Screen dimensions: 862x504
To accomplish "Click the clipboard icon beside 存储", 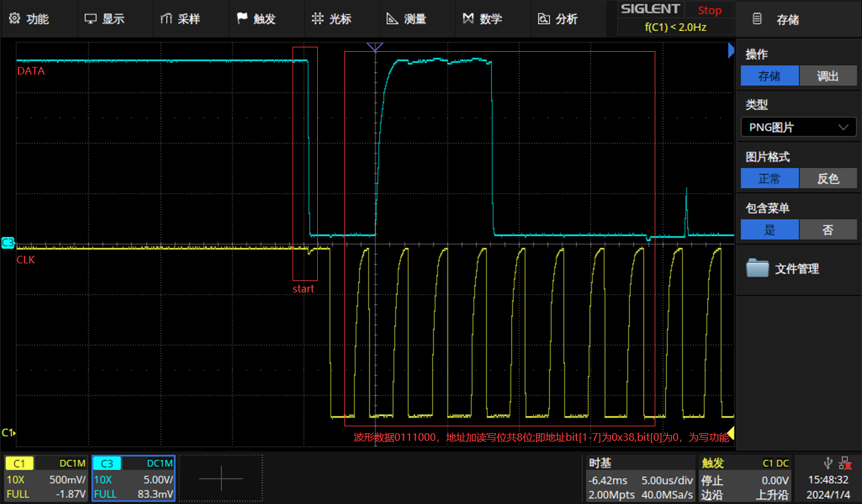I will tap(757, 19).
